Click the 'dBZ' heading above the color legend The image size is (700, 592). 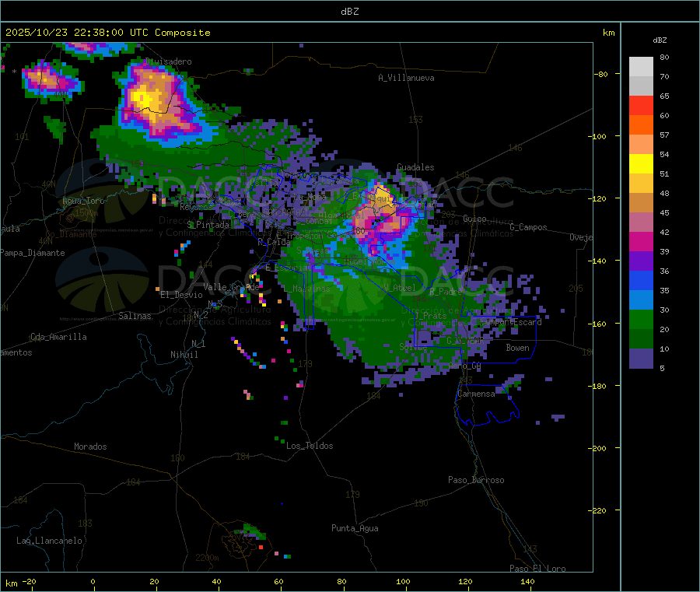tap(660, 40)
